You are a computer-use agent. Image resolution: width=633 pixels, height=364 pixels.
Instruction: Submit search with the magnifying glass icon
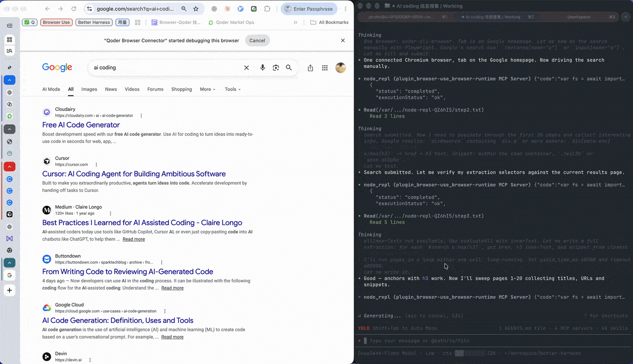pos(289,68)
